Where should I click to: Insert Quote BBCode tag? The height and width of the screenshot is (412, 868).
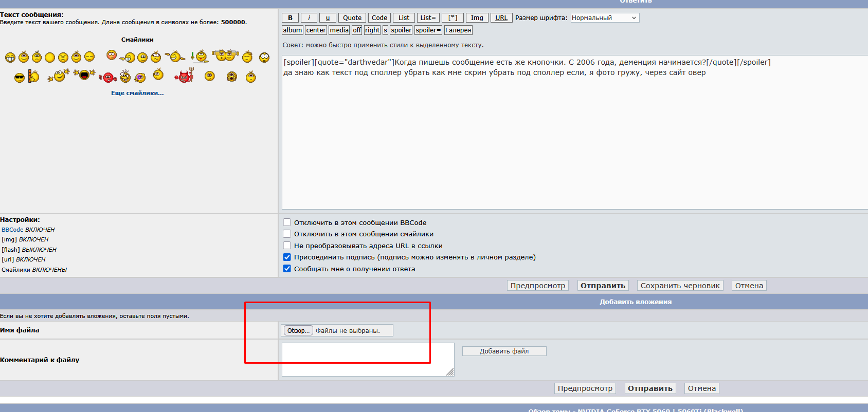[x=352, y=18]
